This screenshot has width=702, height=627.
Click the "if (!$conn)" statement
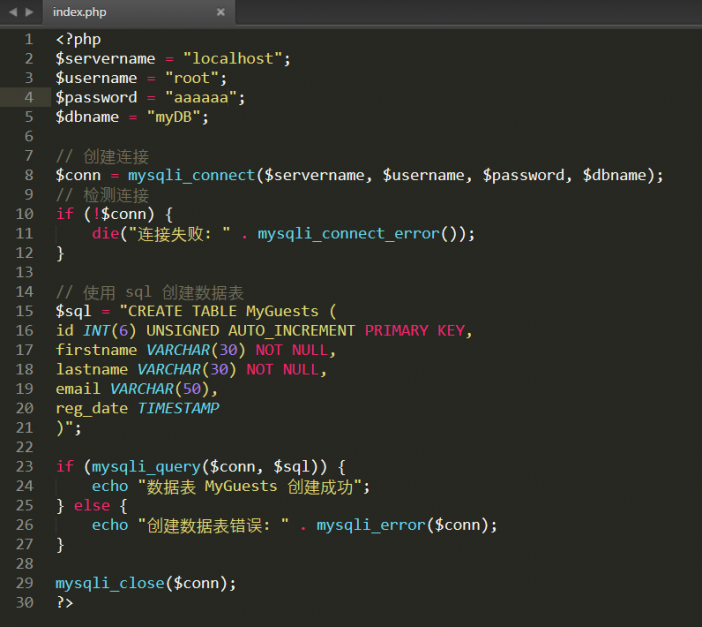tap(105, 214)
